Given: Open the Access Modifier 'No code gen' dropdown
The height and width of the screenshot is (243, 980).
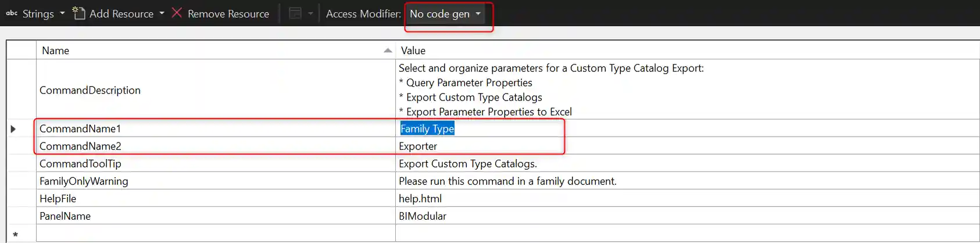Looking at the screenshot, I should tap(445, 13).
